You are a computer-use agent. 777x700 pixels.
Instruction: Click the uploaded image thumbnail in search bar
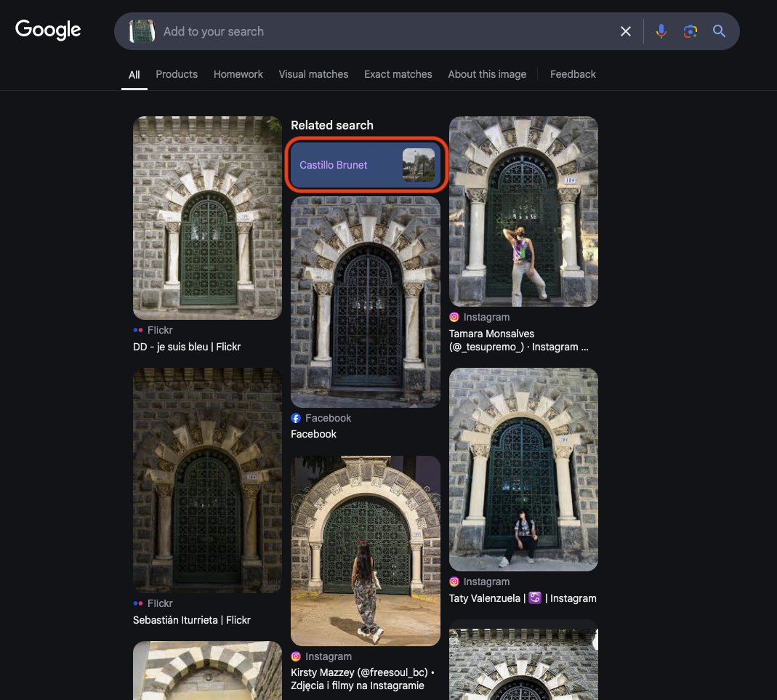point(142,31)
